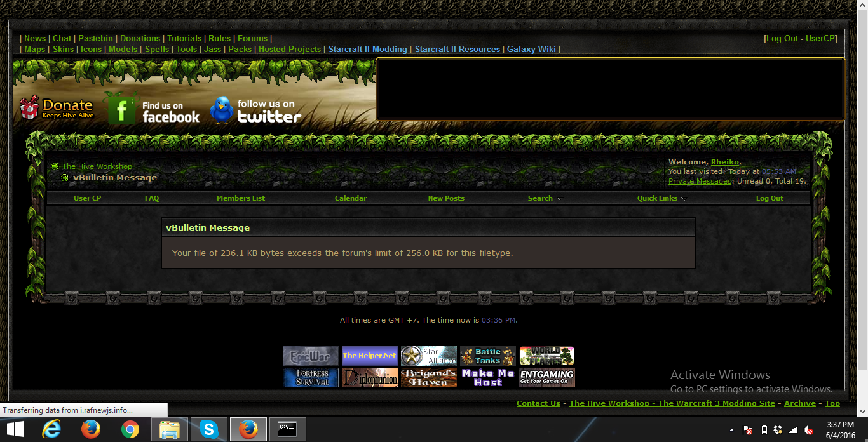Open the New Posts nav item
The width and height of the screenshot is (868, 442).
click(x=446, y=198)
